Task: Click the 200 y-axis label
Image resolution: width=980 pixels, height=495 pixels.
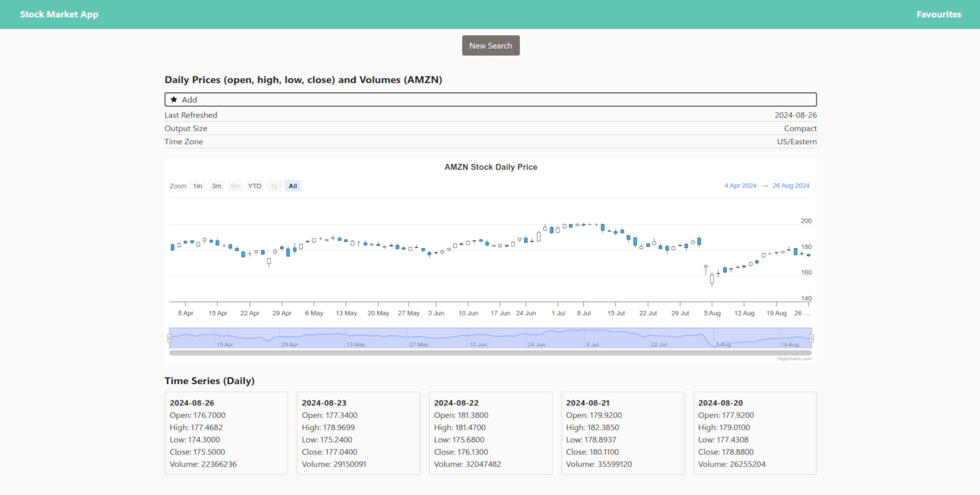Action: coord(806,220)
